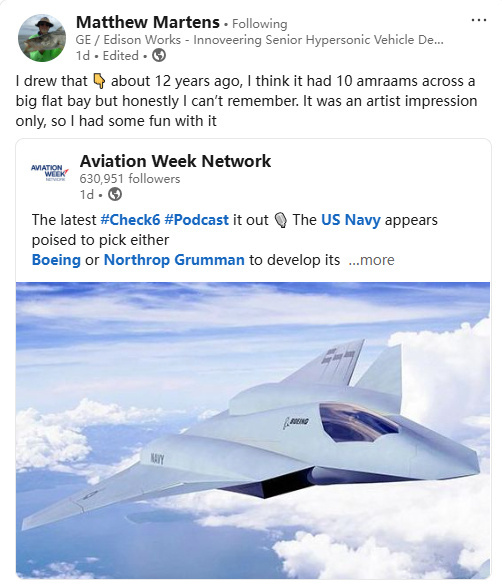Click the Aviation Week Network logo
The width and height of the screenshot is (502, 587).
(49, 173)
